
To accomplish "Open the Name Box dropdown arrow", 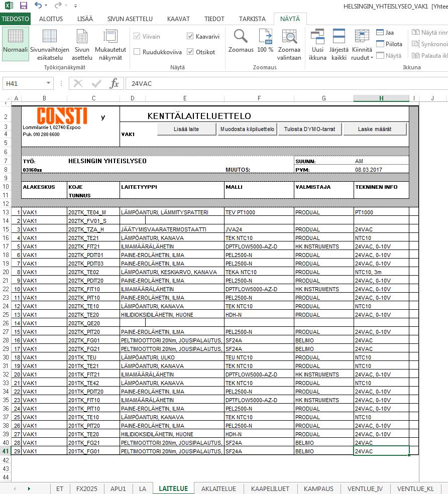I will point(48,83).
